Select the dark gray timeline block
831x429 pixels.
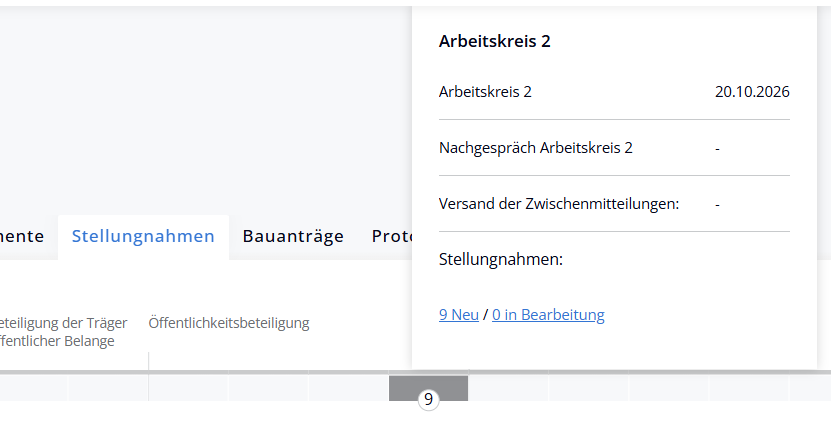point(428,384)
